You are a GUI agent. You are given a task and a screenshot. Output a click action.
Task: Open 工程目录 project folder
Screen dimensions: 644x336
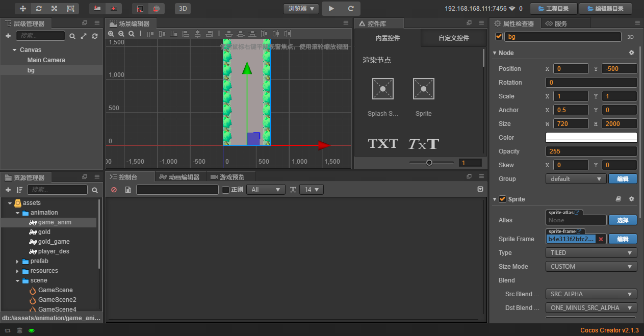pyautogui.click(x=553, y=9)
